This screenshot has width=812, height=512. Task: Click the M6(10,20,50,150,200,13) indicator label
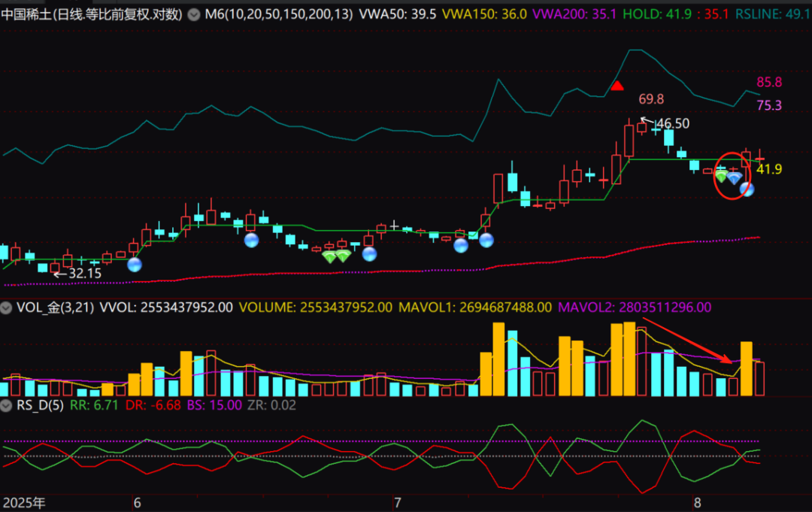[x=279, y=14]
